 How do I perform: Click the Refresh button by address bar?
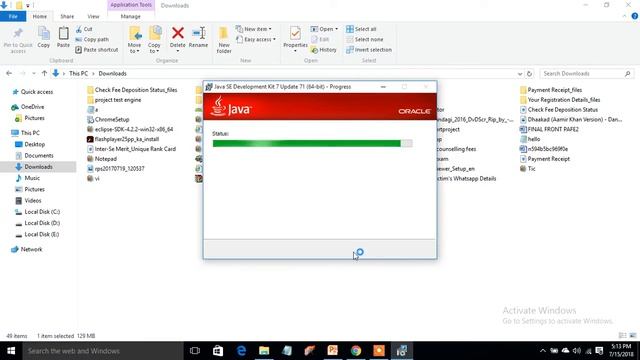[529, 74]
